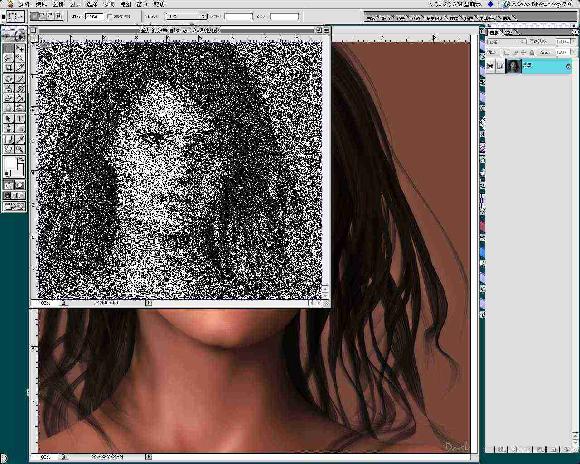Select the Crop tool
Viewport: 580px width, 464px height.
click(9, 67)
